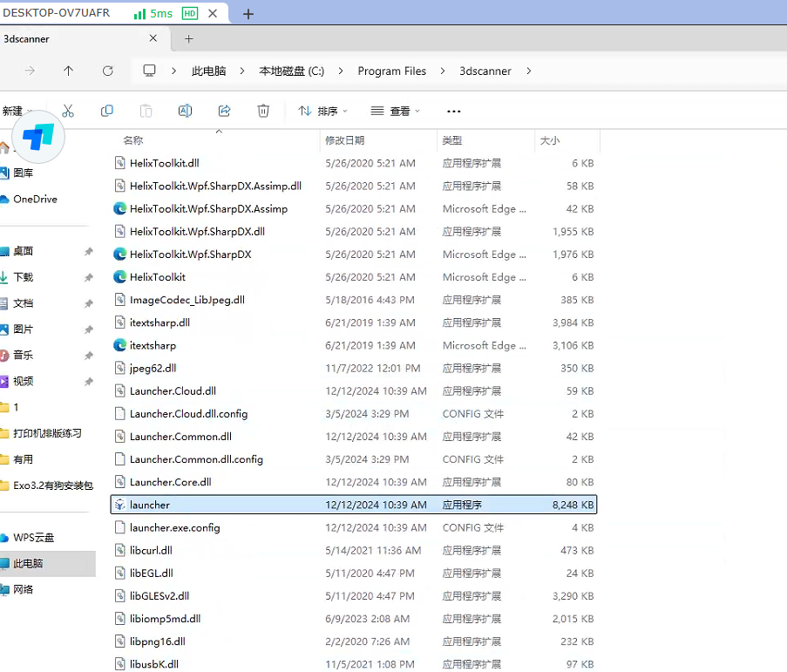Expand the chevron after 3dscanner in address bar

pyautogui.click(x=529, y=71)
